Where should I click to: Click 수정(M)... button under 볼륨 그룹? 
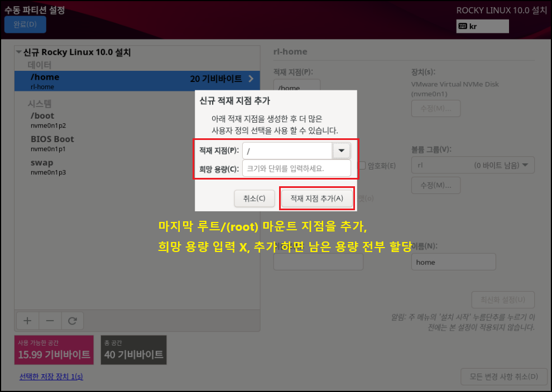[x=436, y=185]
